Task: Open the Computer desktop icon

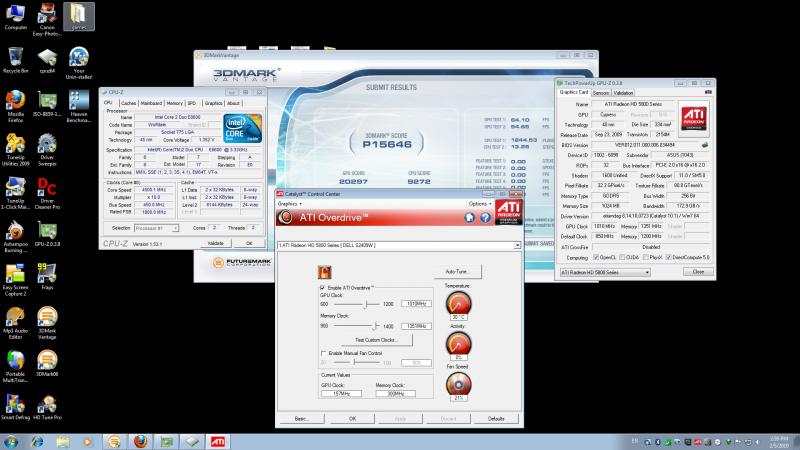Action: [x=15, y=17]
